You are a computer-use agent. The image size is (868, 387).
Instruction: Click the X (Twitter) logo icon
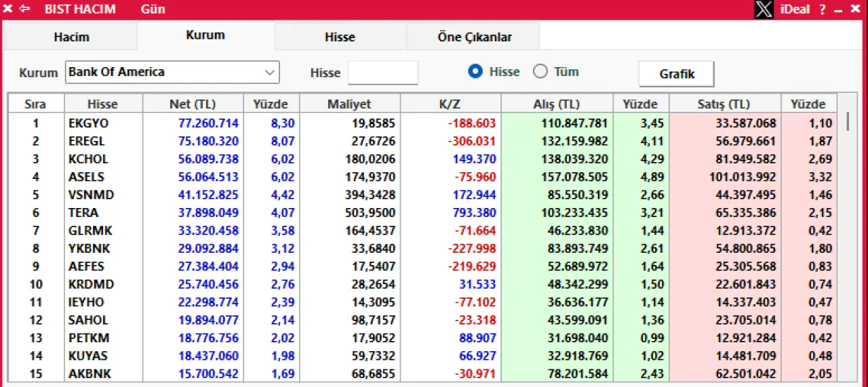click(x=764, y=9)
